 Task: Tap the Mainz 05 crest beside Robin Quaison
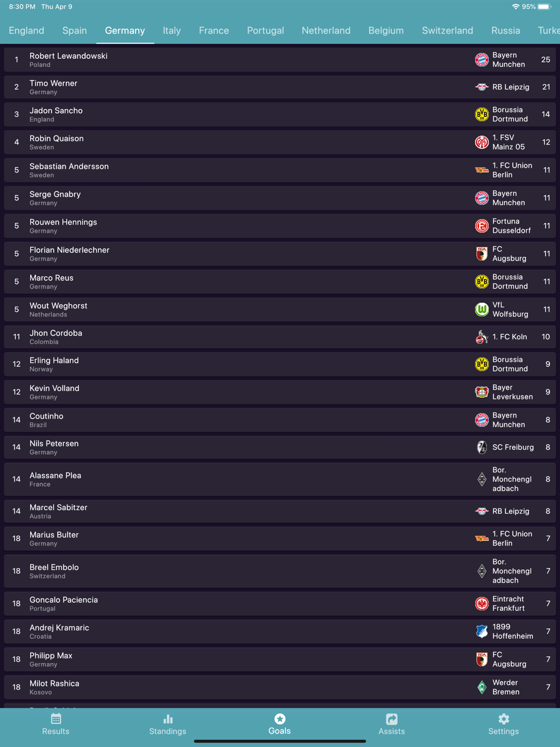pyautogui.click(x=482, y=142)
